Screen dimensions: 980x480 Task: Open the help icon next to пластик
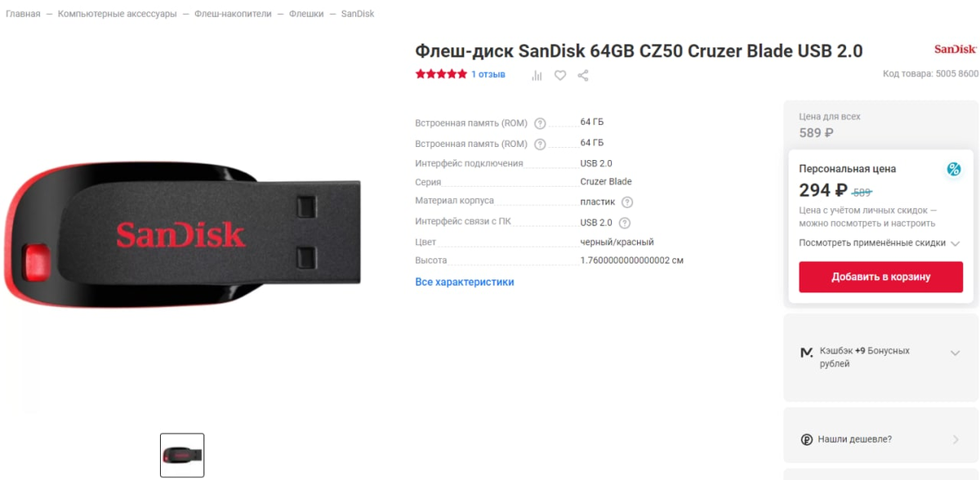tap(627, 202)
